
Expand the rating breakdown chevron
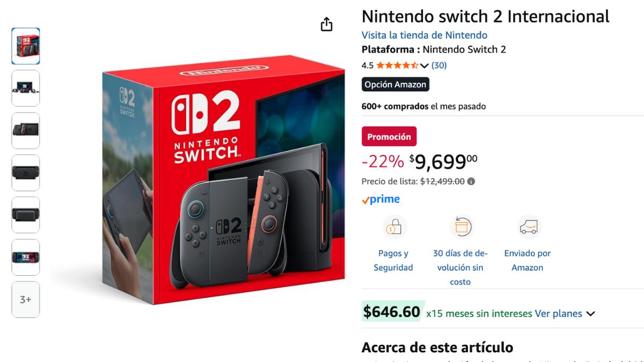(424, 66)
